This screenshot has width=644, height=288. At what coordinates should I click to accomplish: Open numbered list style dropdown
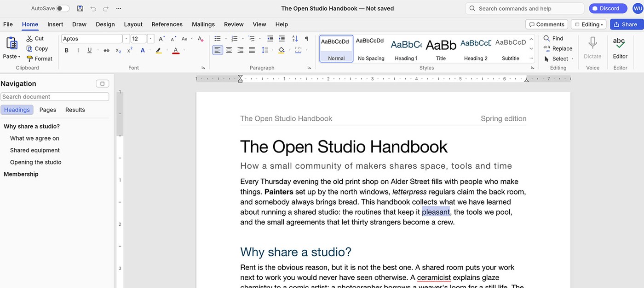click(x=242, y=39)
